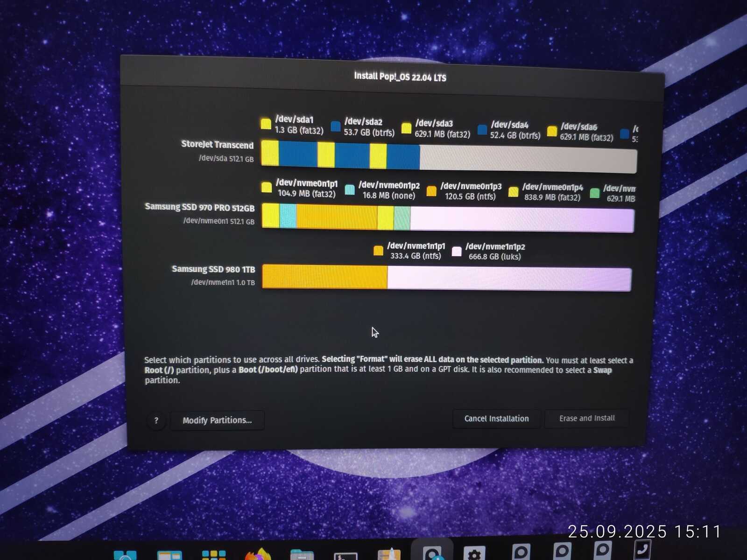747x560 pixels.
Task: Click the /dev/nvme0n1p1 legend label
Action: click(307, 183)
